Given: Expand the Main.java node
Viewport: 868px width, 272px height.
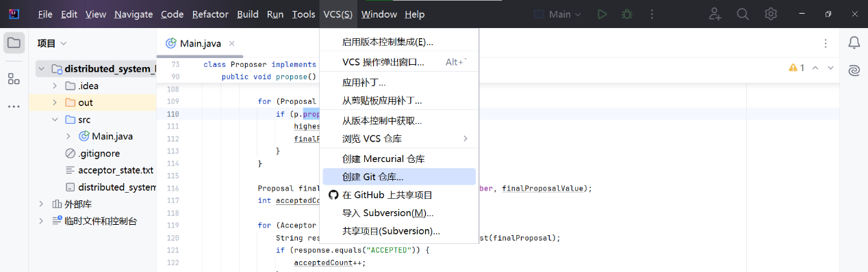Looking at the screenshot, I should (68, 136).
